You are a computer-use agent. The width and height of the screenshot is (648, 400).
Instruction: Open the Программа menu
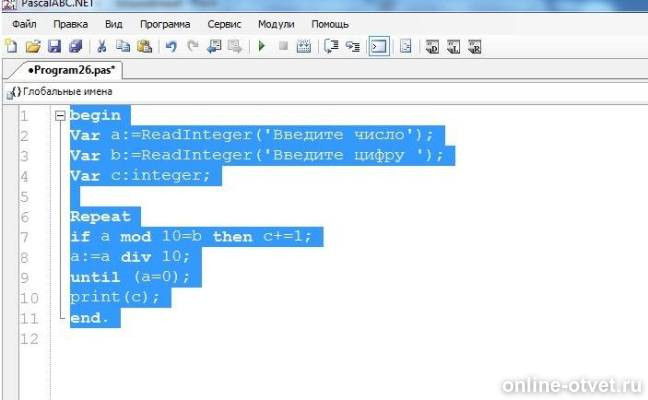click(x=165, y=24)
